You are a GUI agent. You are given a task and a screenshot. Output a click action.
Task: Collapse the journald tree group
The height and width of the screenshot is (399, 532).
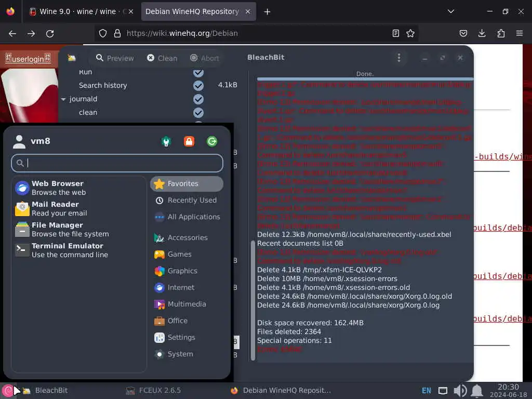(63, 99)
